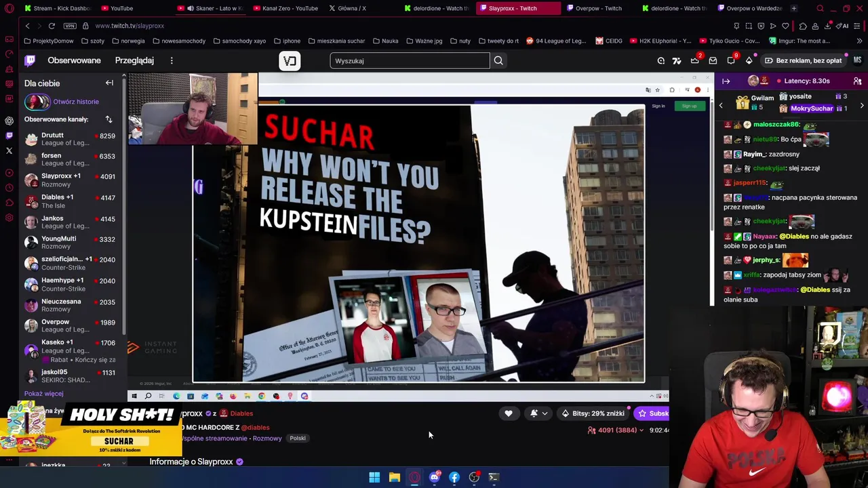This screenshot has width=868, height=488.
Task: Open Jankos channel in the sidebar
Action: (71, 222)
